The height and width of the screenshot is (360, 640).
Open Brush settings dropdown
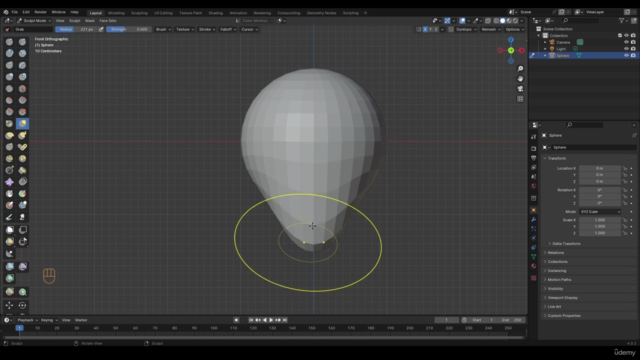163,29
